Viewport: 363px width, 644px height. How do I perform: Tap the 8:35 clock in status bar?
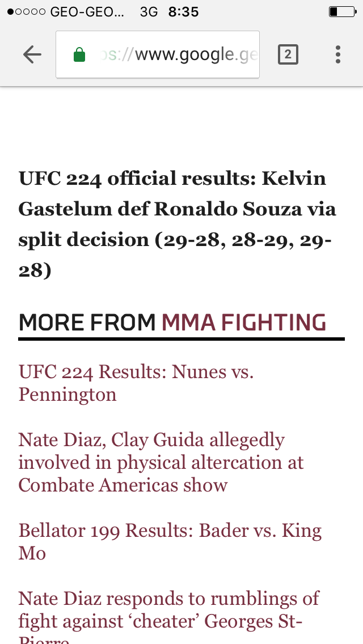point(183,12)
